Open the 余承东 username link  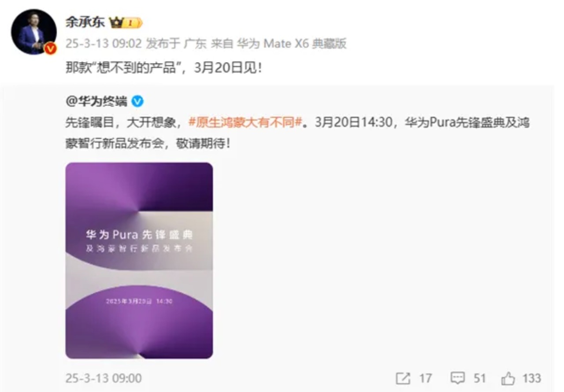(x=85, y=23)
